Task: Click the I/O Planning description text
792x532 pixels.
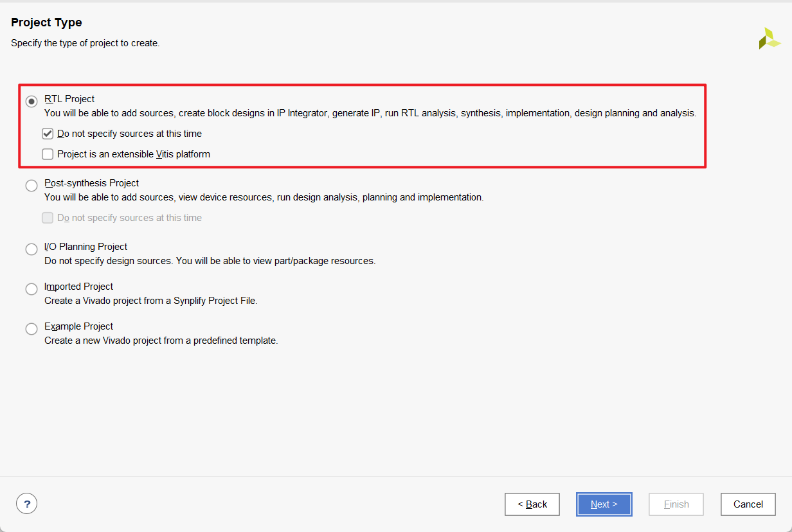Action: (210, 261)
